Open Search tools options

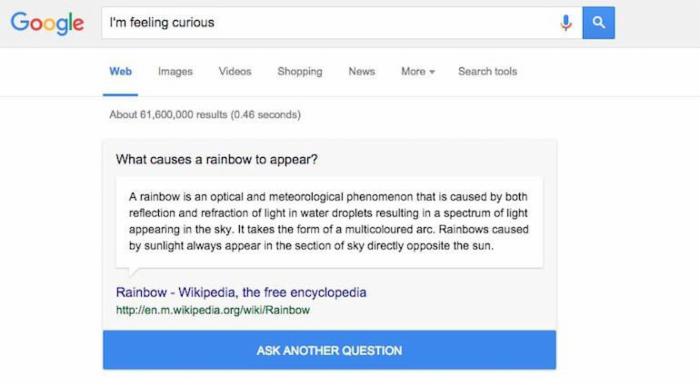coord(488,71)
